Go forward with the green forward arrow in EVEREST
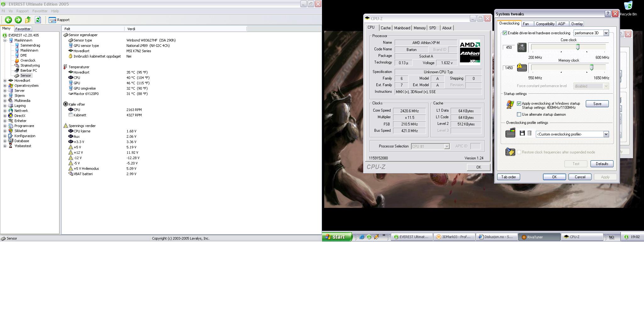 tap(18, 20)
